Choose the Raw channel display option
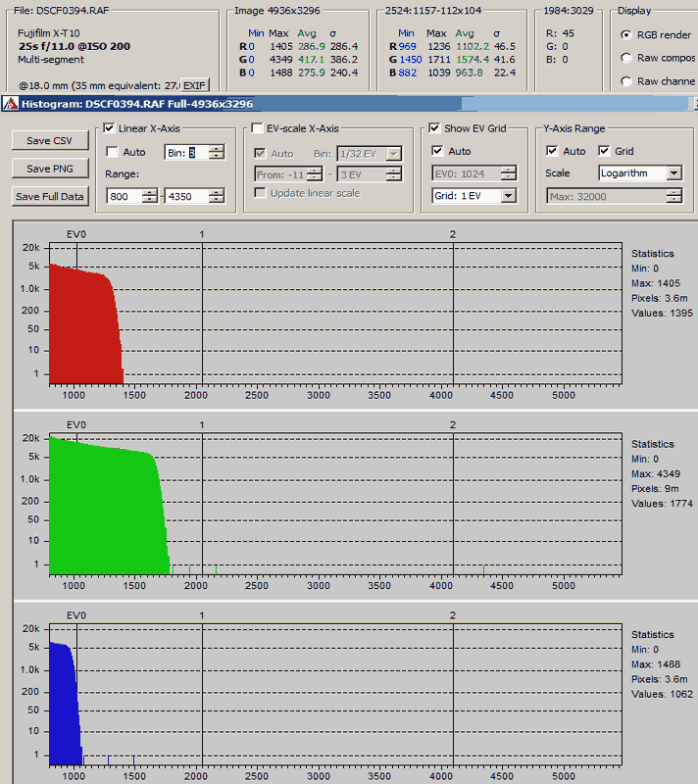This screenshot has width=698, height=784. (x=626, y=81)
